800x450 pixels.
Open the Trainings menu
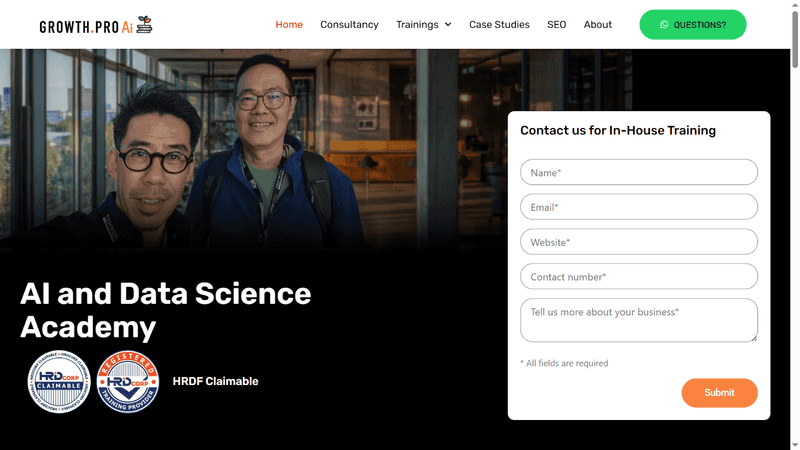(417, 25)
